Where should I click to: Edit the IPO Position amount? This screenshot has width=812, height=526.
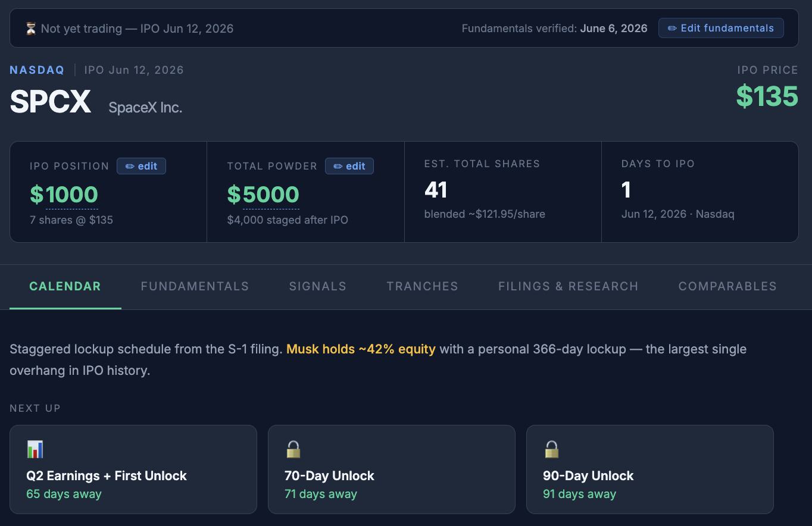141,166
